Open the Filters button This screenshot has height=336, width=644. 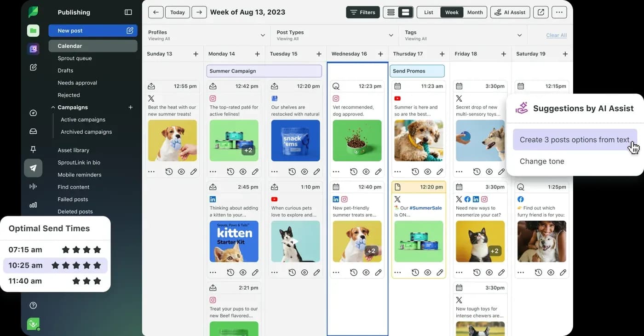(363, 12)
